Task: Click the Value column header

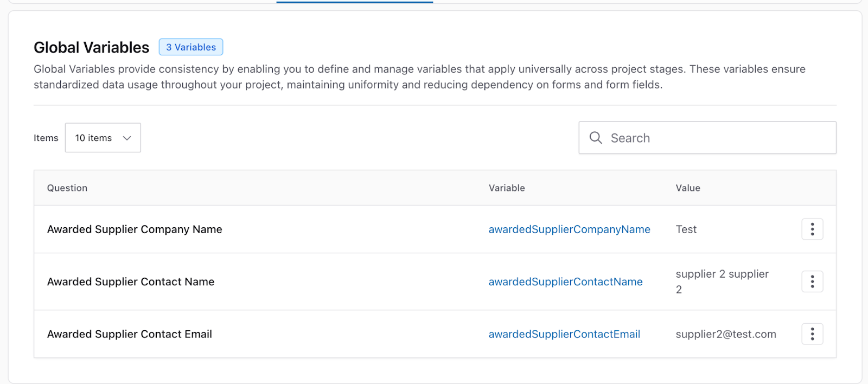Action: [x=688, y=188]
